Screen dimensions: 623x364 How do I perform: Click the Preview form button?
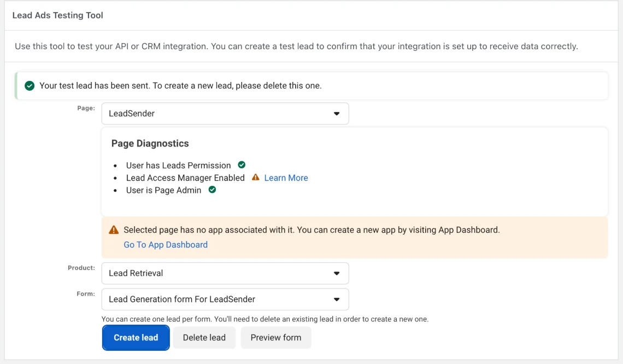click(276, 338)
